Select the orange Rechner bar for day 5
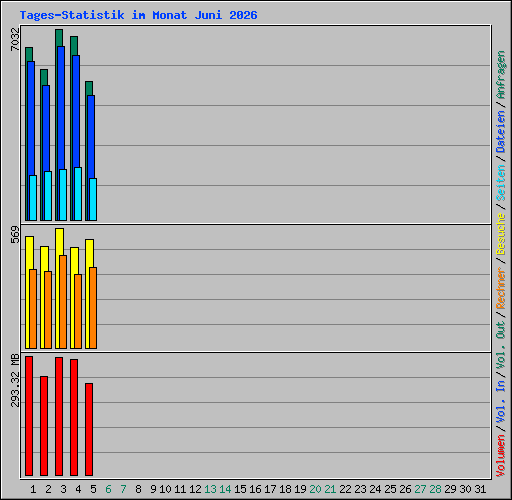The width and height of the screenshot is (512, 500). 93,308
